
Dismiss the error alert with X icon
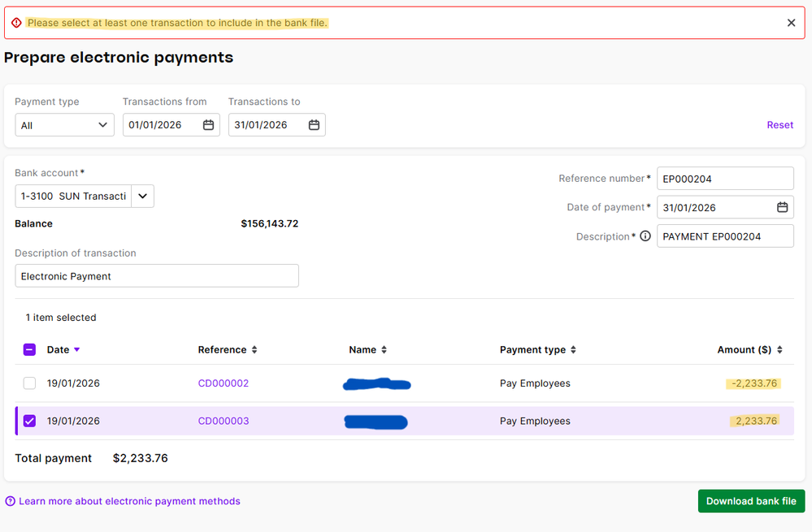click(791, 23)
